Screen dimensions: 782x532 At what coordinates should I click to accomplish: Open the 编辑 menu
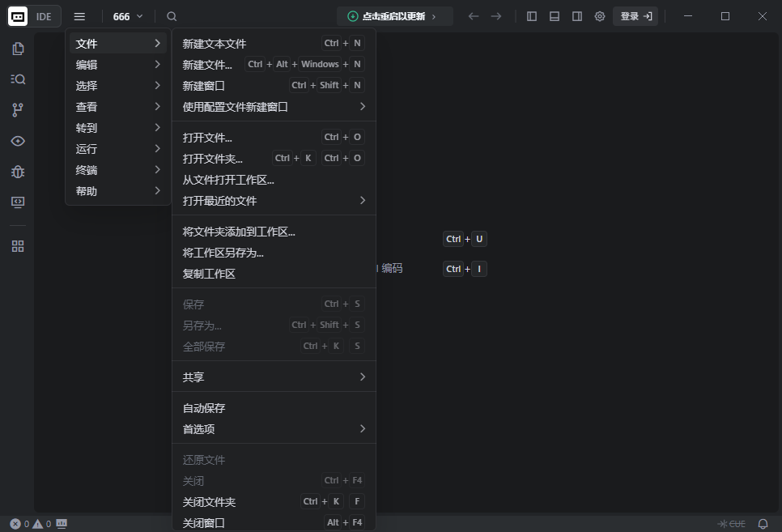117,65
